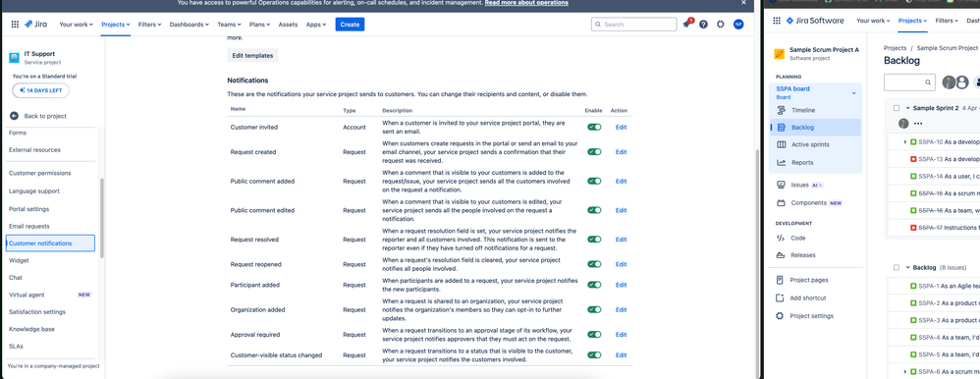Open the notifications bell icon

tap(686, 25)
